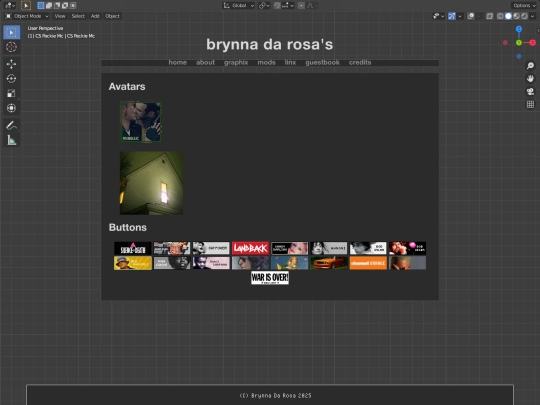The height and width of the screenshot is (405, 540).
Task: Select the Measure ruler tool
Action: point(11,140)
